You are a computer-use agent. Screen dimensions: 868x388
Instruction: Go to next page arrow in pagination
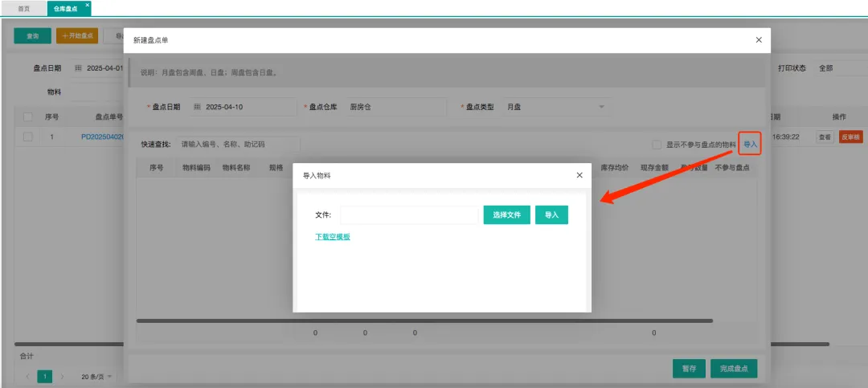click(63, 376)
